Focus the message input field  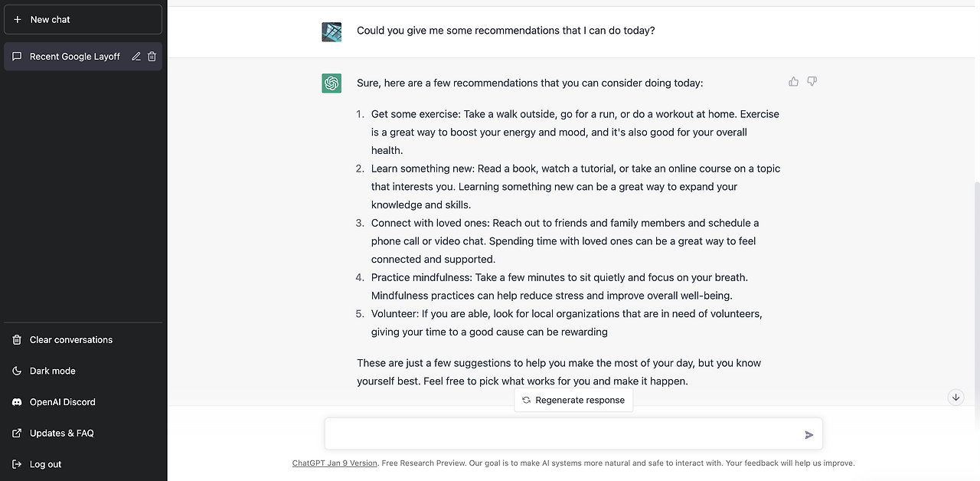(563, 434)
